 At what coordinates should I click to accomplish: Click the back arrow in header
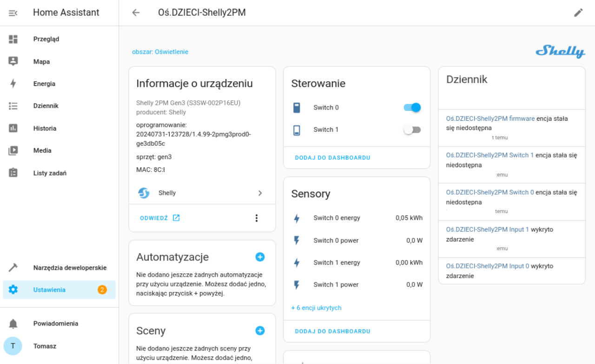tap(136, 13)
